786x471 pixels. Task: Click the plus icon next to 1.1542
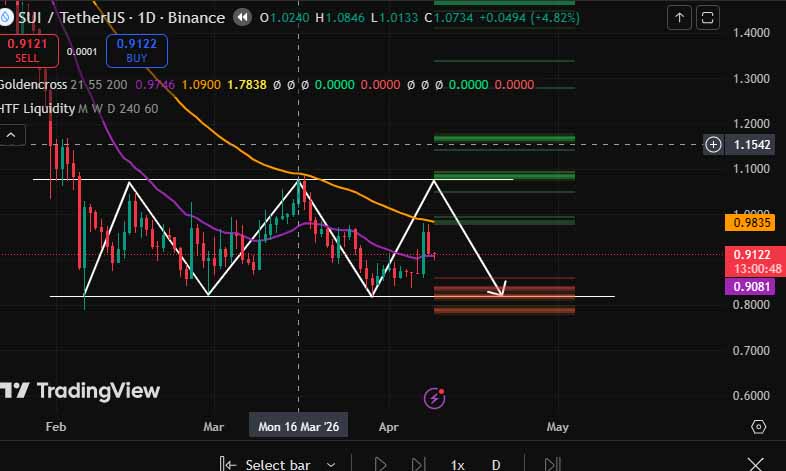[x=713, y=145]
